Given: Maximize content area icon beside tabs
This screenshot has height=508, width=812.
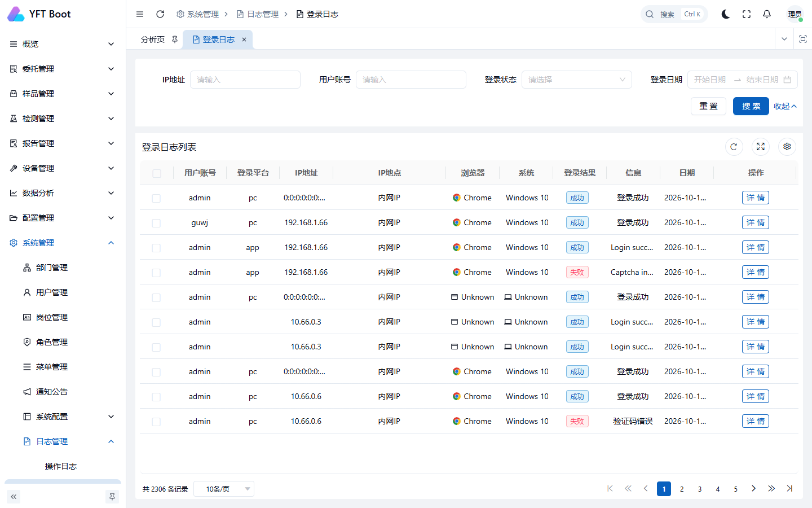Looking at the screenshot, I should (803, 39).
